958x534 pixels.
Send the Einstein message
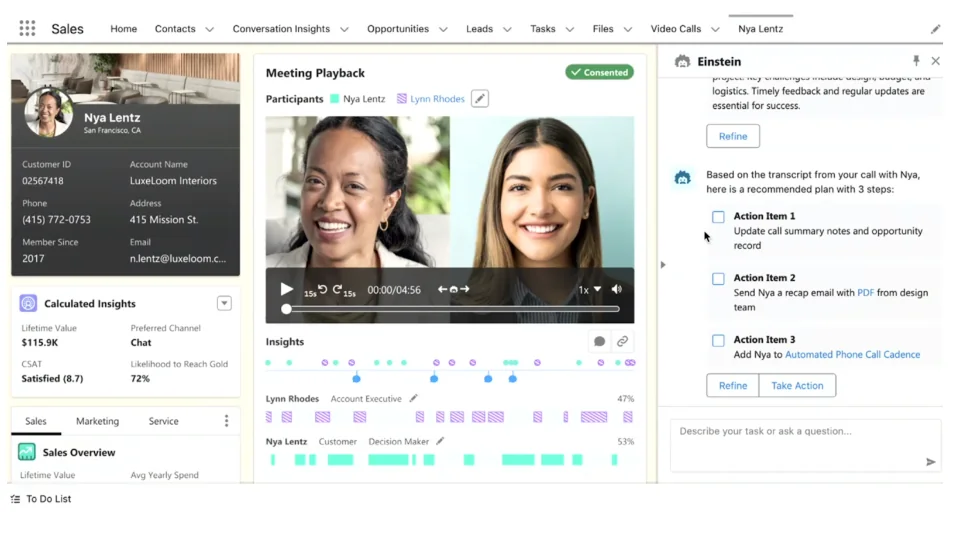click(930, 462)
